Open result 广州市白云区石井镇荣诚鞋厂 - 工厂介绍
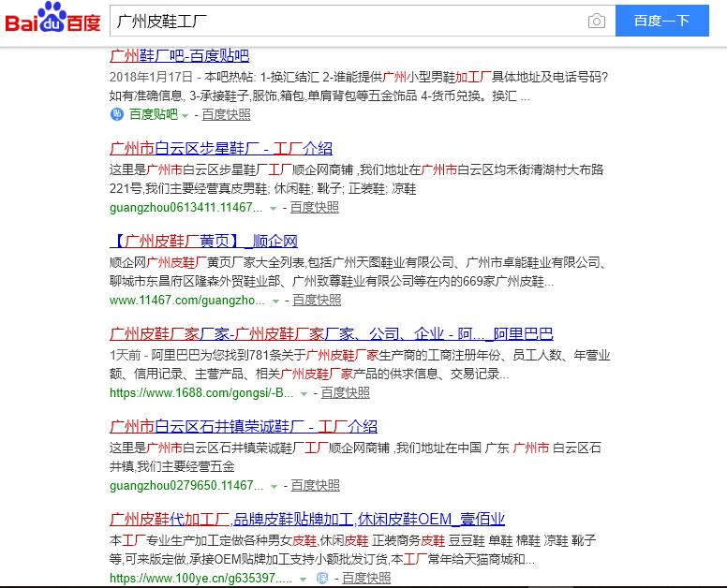The image size is (727, 588). 244,426
